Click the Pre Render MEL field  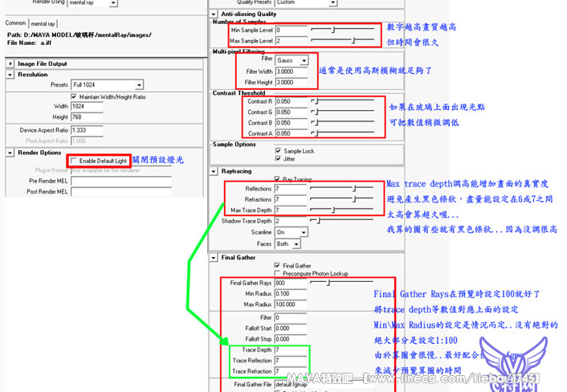(x=121, y=182)
